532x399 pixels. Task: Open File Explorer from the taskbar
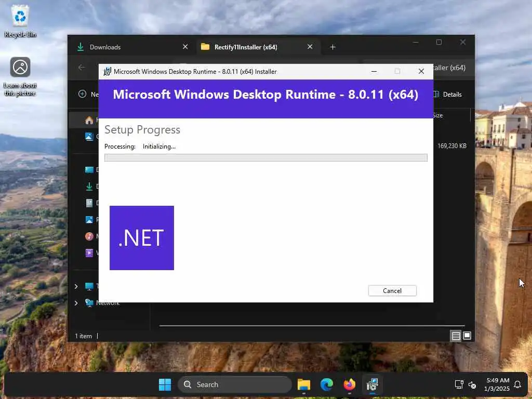pyautogui.click(x=303, y=384)
